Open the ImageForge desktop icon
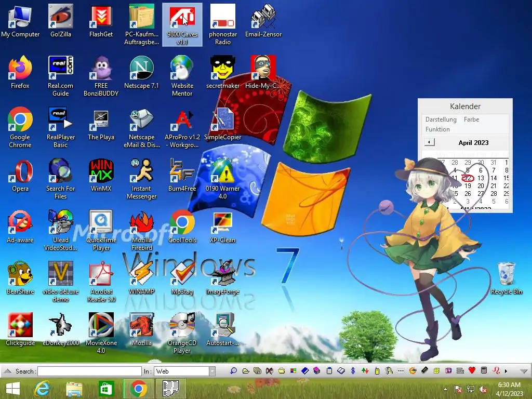Screen dimensions: 532x399 222,278
